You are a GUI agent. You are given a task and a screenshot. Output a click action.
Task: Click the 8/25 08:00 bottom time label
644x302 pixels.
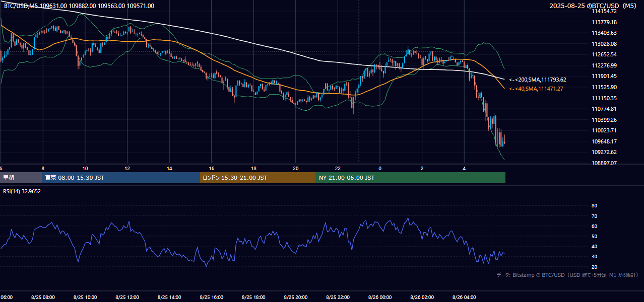click(43, 297)
